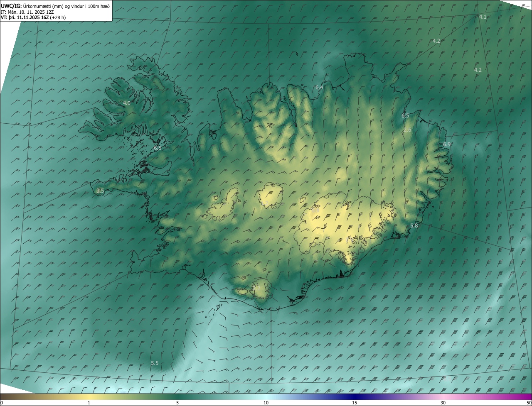Click the 4.2 label just below the 4.1 label

click(436, 41)
